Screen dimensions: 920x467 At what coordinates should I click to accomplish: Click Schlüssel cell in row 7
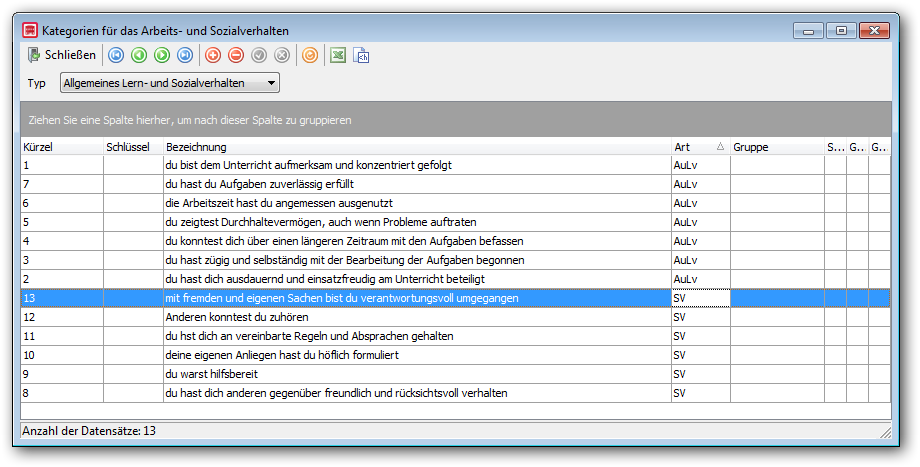(x=133, y=184)
